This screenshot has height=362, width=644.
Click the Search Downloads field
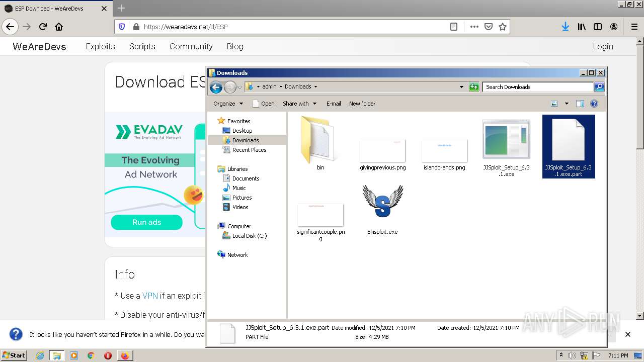pyautogui.click(x=538, y=87)
